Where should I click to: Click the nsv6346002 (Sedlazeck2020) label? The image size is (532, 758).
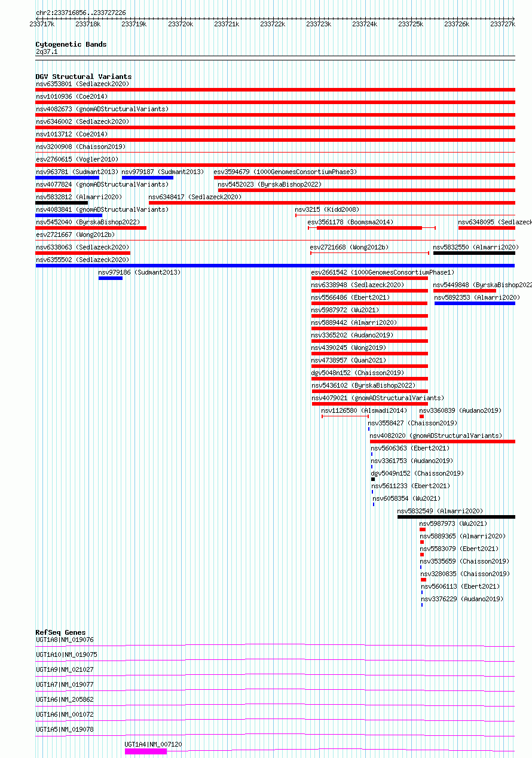click(x=82, y=121)
